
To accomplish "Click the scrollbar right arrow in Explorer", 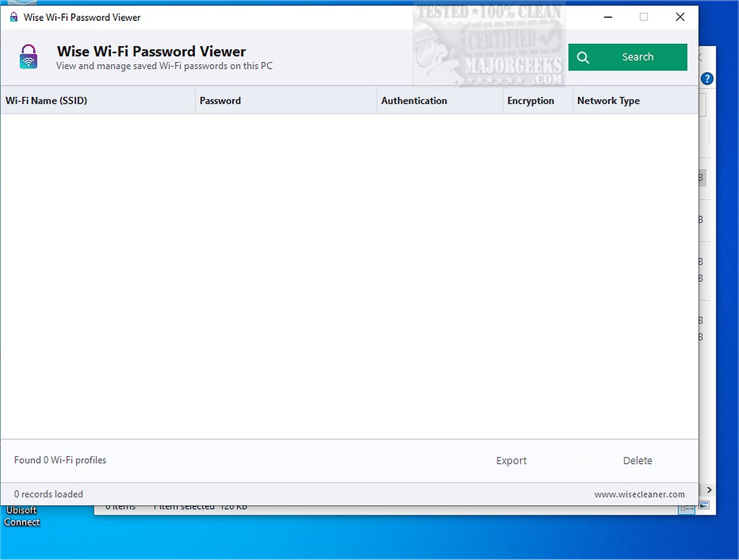I will 709,490.
